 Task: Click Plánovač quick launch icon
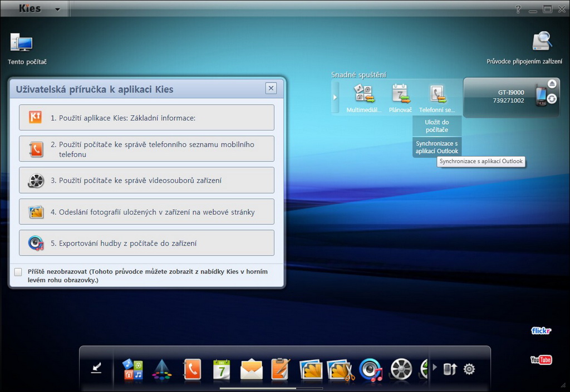tap(400, 94)
